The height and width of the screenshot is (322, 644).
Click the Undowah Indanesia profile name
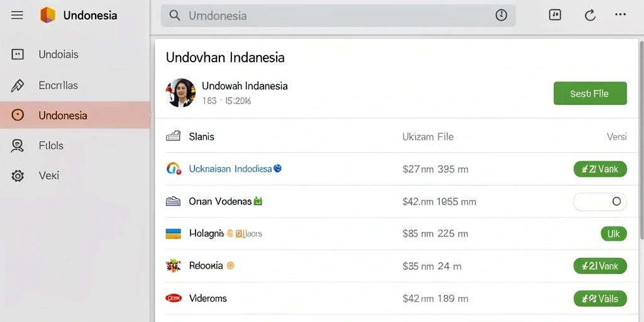tap(245, 86)
